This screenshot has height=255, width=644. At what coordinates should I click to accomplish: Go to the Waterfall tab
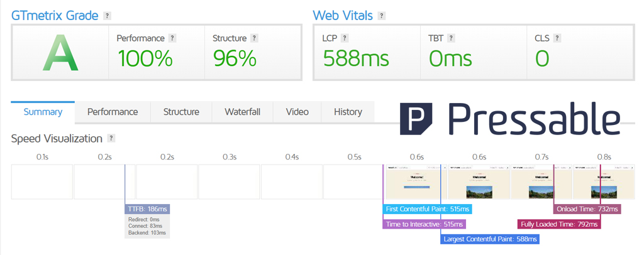pos(242,112)
